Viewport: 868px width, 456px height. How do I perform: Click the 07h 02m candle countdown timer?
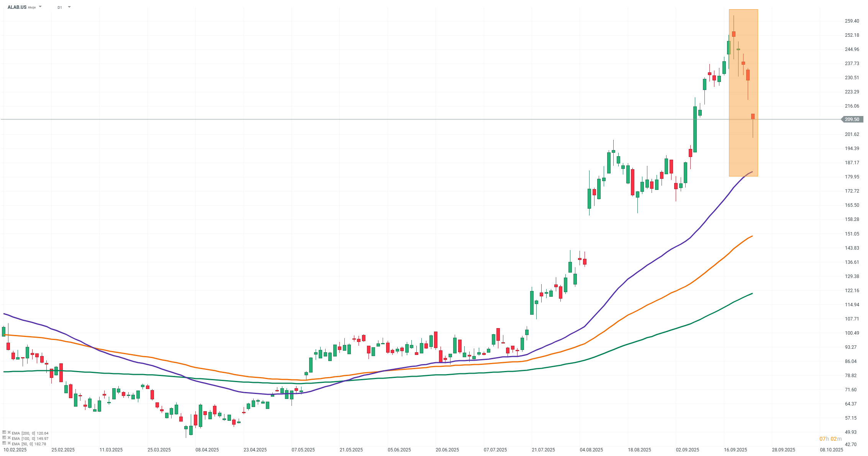point(830,439)
